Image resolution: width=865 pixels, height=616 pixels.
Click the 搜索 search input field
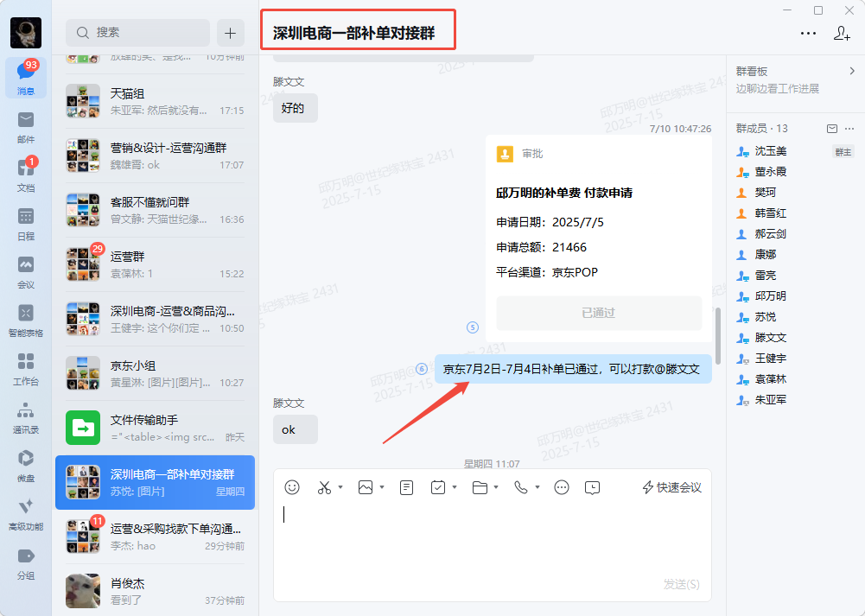pos(138,33)
